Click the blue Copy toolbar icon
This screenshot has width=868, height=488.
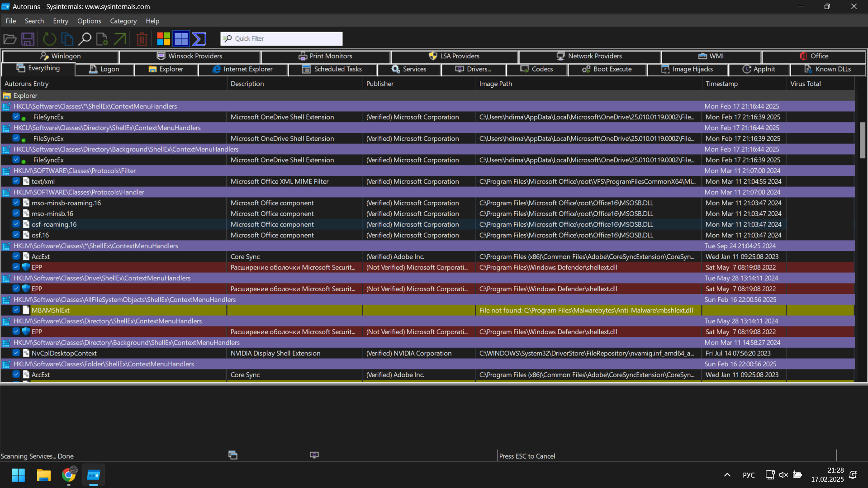(67, 39)
